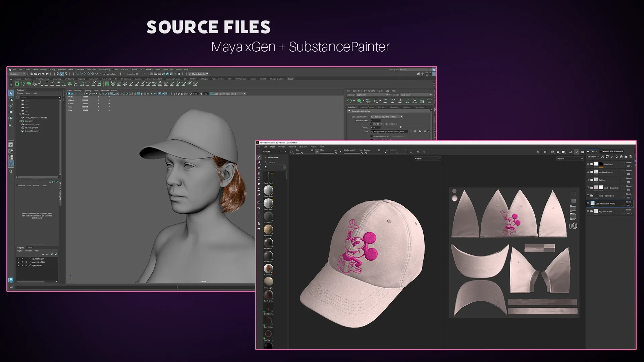This screenshot has height=362, width=644.
Task: Click the MEL button at Maya's bottom-left corner
Action: [11, 287]
